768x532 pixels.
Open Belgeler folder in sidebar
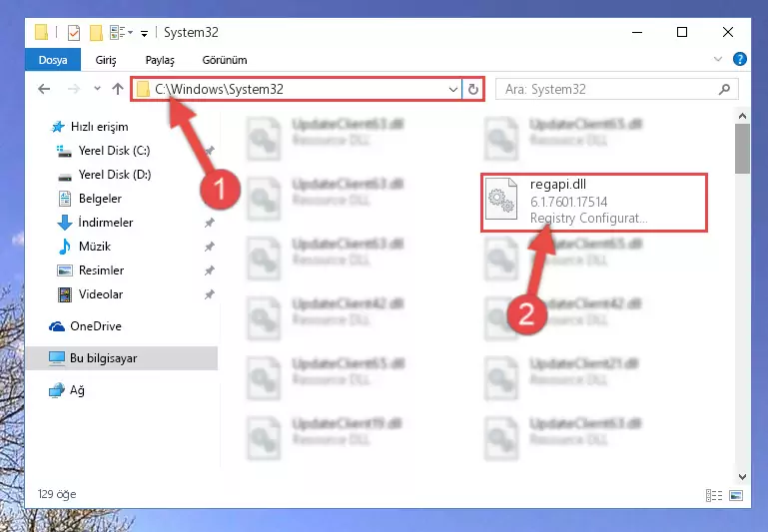[100, 199]
